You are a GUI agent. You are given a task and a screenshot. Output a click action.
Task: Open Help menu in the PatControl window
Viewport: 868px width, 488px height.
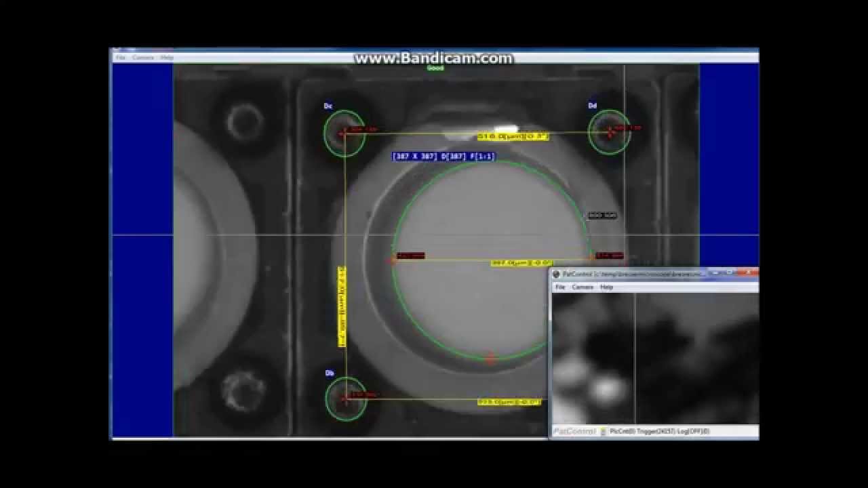pyautogui.click(x=606, y=287)
